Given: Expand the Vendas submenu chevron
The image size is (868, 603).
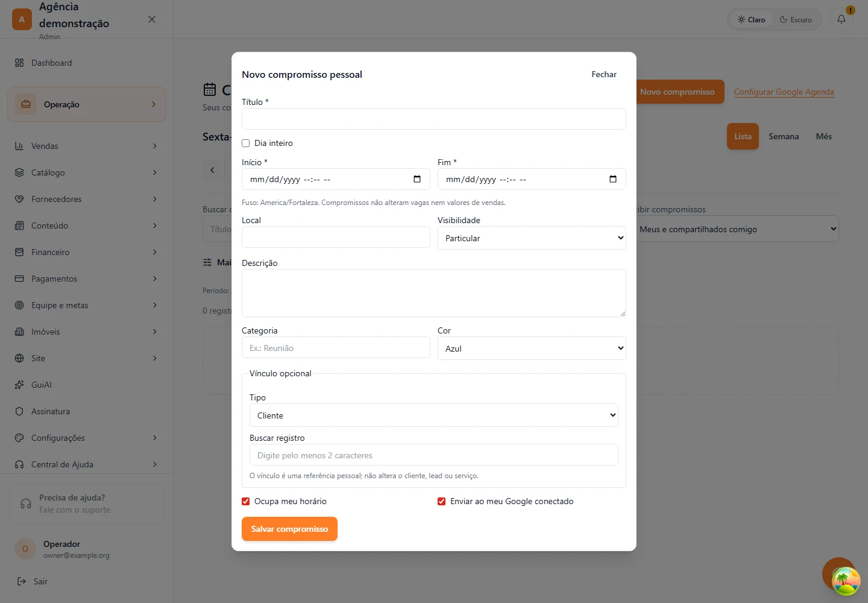Looking at the screenshot, I should 155,146.
